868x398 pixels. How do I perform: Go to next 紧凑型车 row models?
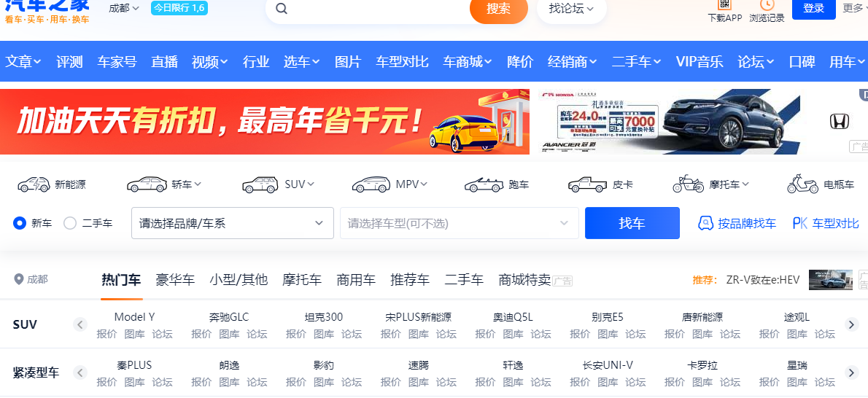coord(853,372)
